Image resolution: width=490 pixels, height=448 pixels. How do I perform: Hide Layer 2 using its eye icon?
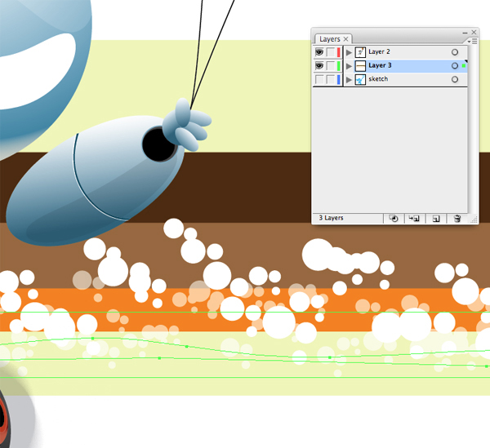click(x=319, y=52)
